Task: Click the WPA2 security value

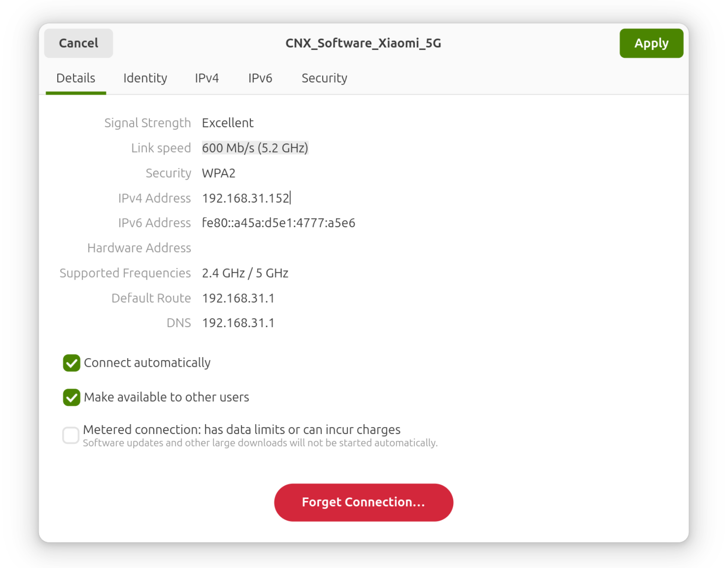Action: coord(218,173)
